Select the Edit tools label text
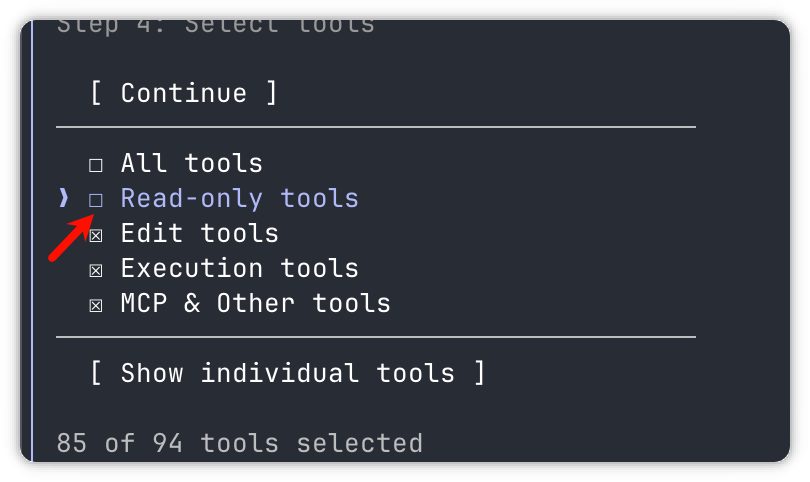This screenshot has width=810, height=482. 200,233
